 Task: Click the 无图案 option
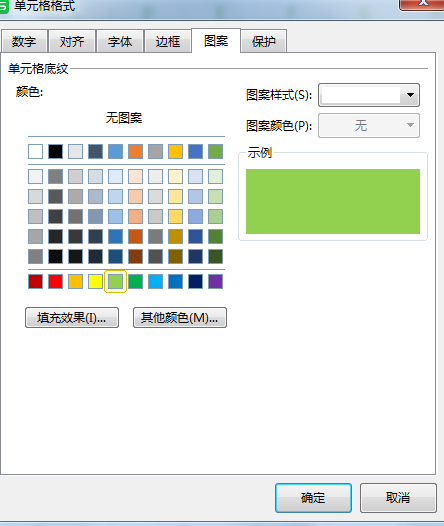click(124, 118)
